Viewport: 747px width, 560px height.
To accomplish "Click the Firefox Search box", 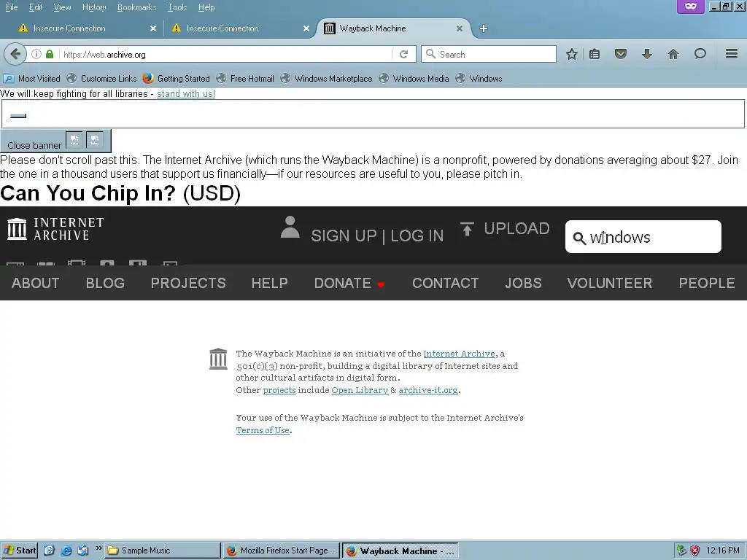I will coord(488,54).
